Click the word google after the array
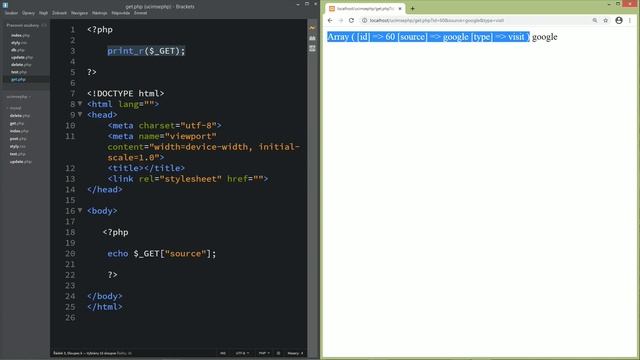Screen dimensions: 640x360 coord(544,37)
